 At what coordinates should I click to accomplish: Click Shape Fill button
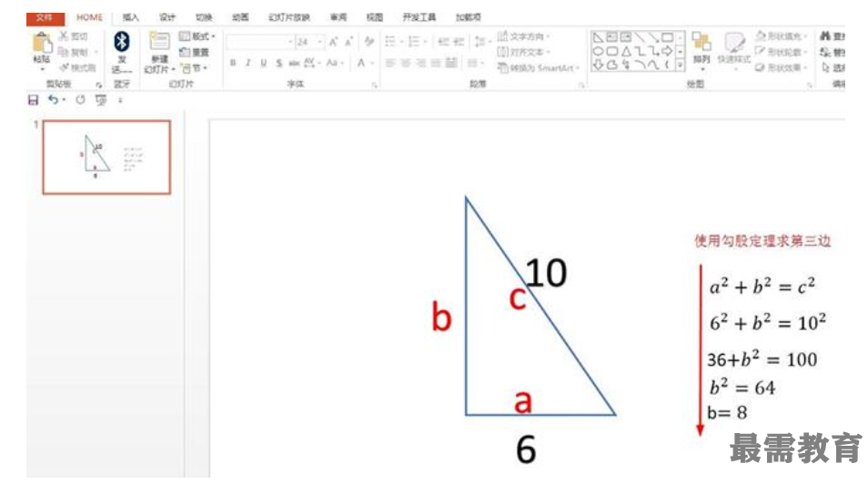780,36
